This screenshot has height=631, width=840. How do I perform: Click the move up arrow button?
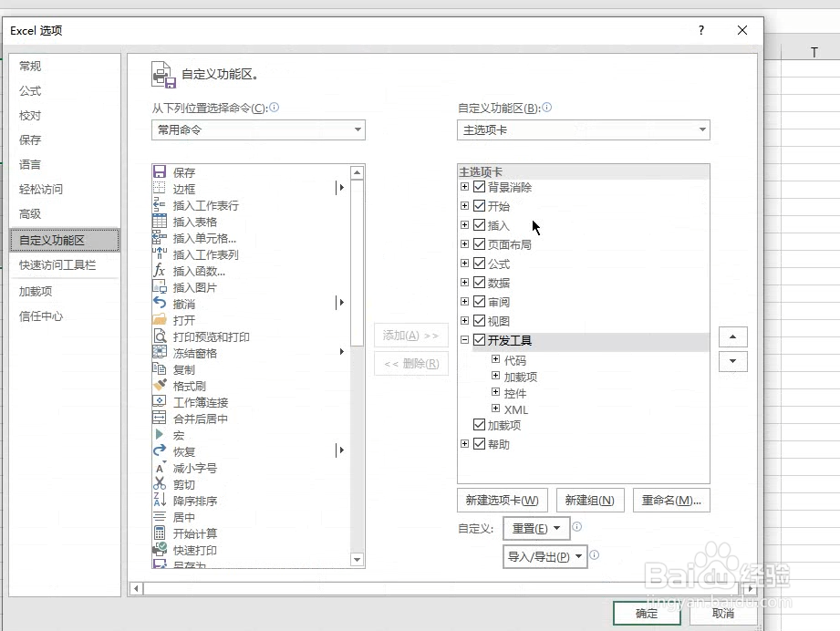(733, 336)
